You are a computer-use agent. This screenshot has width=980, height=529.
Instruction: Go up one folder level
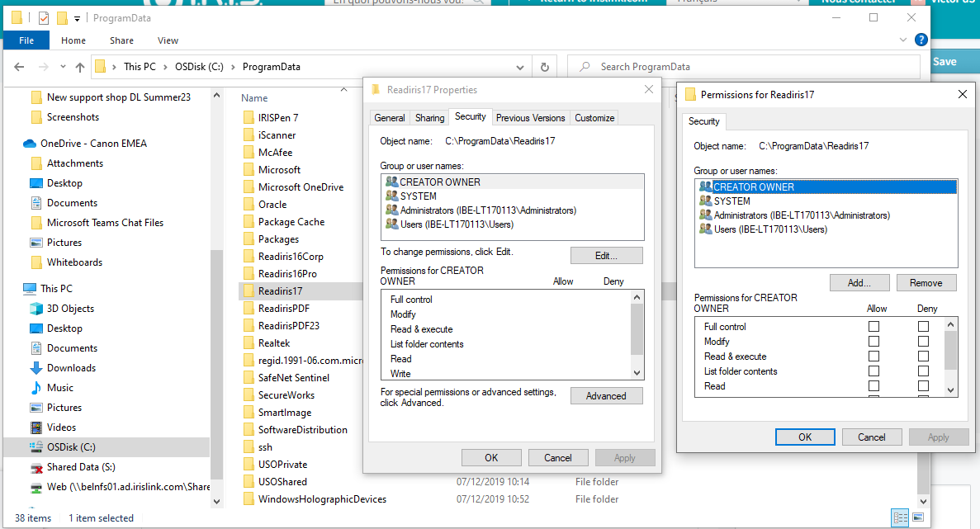pos(80,67)
